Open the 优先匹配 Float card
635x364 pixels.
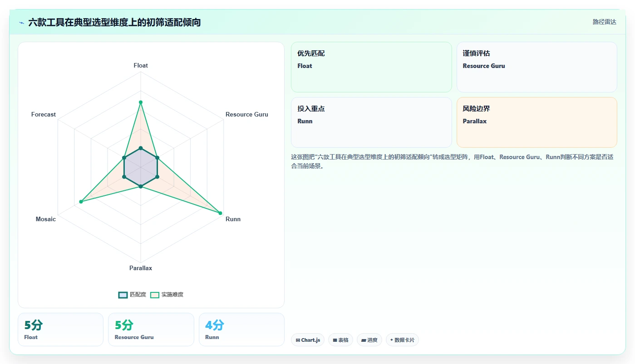(x=371, y=67)
